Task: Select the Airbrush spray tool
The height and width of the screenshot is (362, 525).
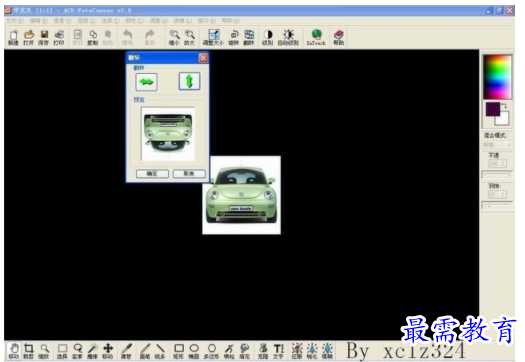Action: click(229, 351)
